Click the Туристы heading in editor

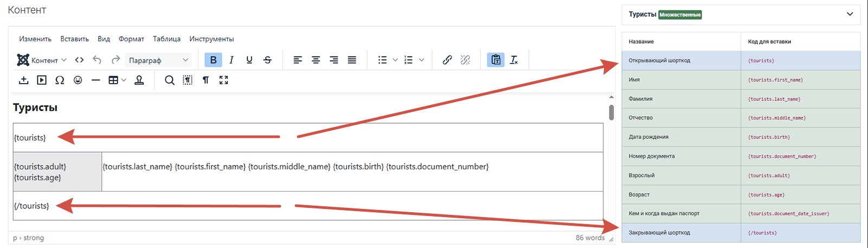click(35, 107)
